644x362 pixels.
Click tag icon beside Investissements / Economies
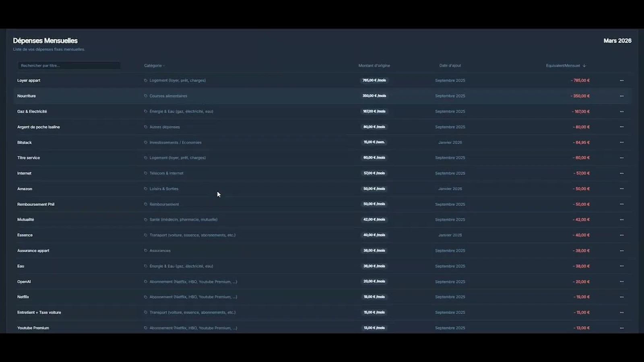(146, 142)
